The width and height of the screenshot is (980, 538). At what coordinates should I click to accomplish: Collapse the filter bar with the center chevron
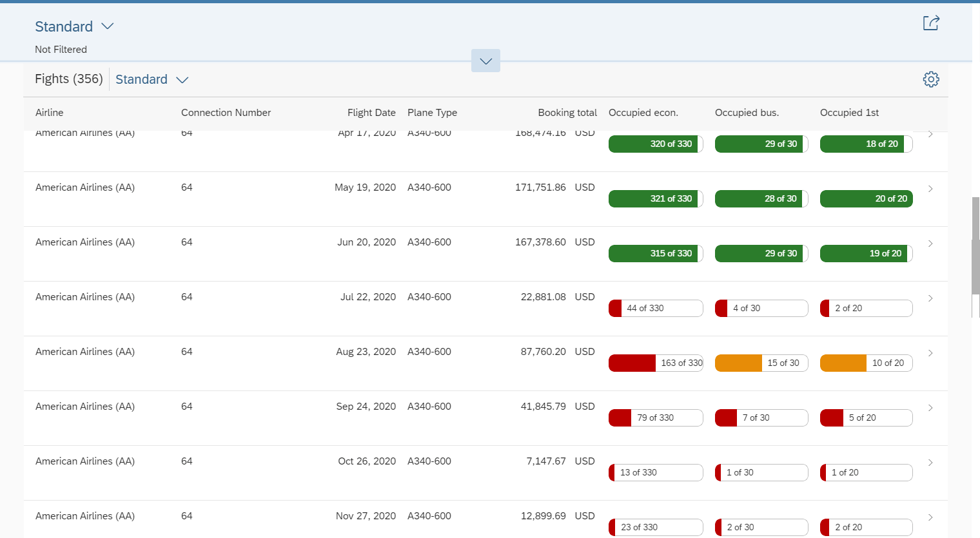485,60
